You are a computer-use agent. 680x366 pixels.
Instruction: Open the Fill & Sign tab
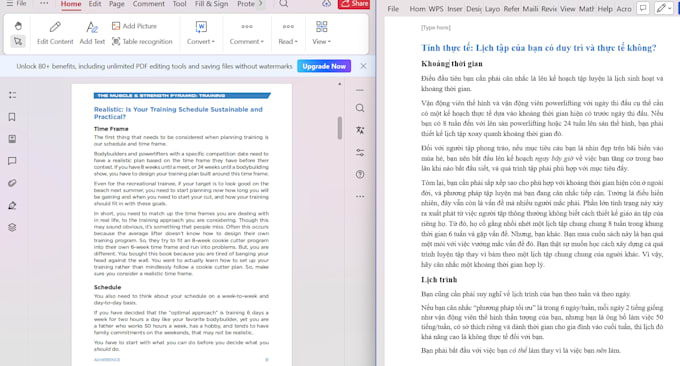tap(211, 4)
